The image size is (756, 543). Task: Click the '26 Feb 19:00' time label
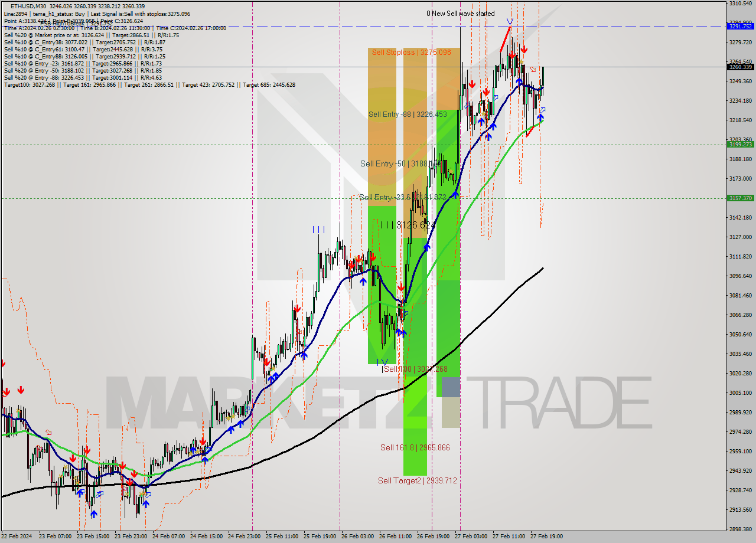pyautogui.click(x=433, y=537)
